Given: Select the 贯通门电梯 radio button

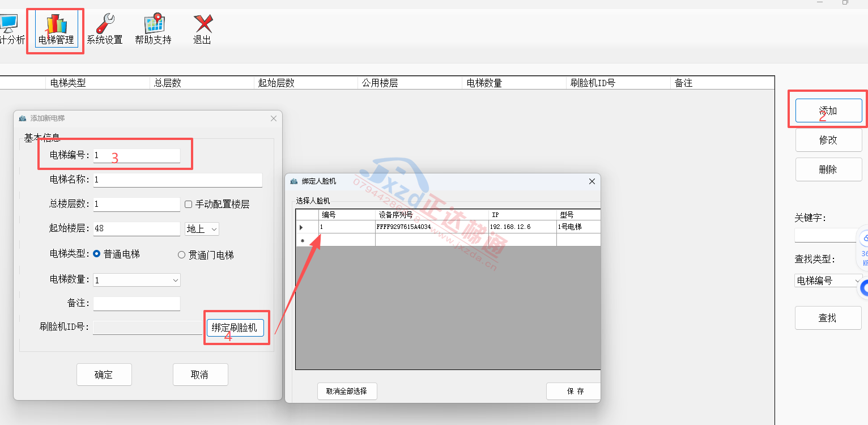Looking at the screenshot, I should (182, 255).
